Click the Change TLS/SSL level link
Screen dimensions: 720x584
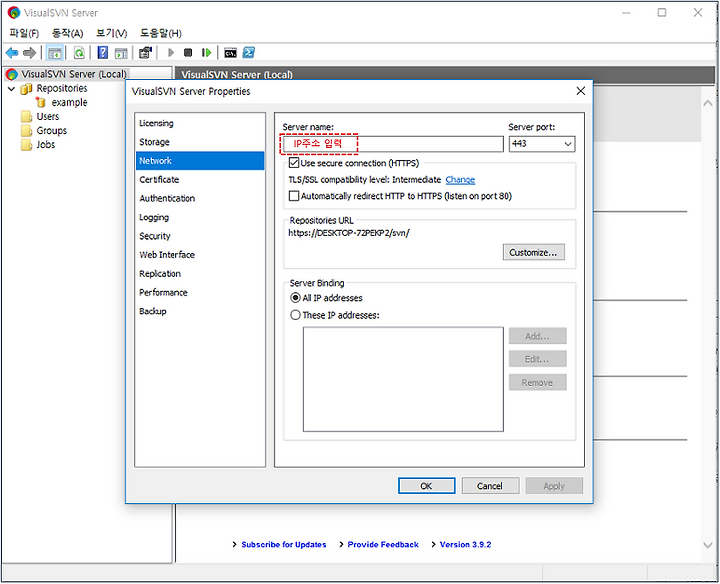coord(460,180)
